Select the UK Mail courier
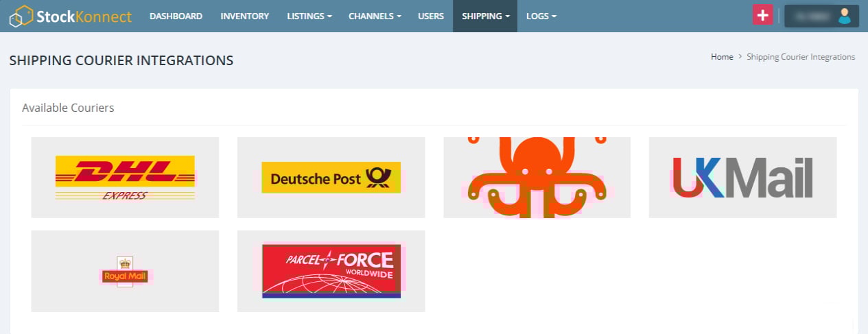This screenshot has width=868, height=334. point(742,178)
